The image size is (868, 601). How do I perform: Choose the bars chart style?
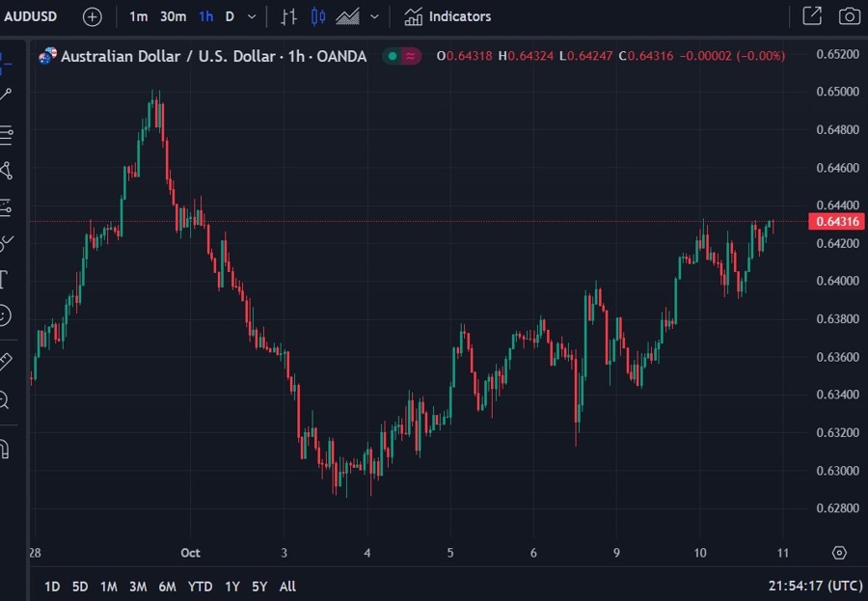click(x=288, y=16)
